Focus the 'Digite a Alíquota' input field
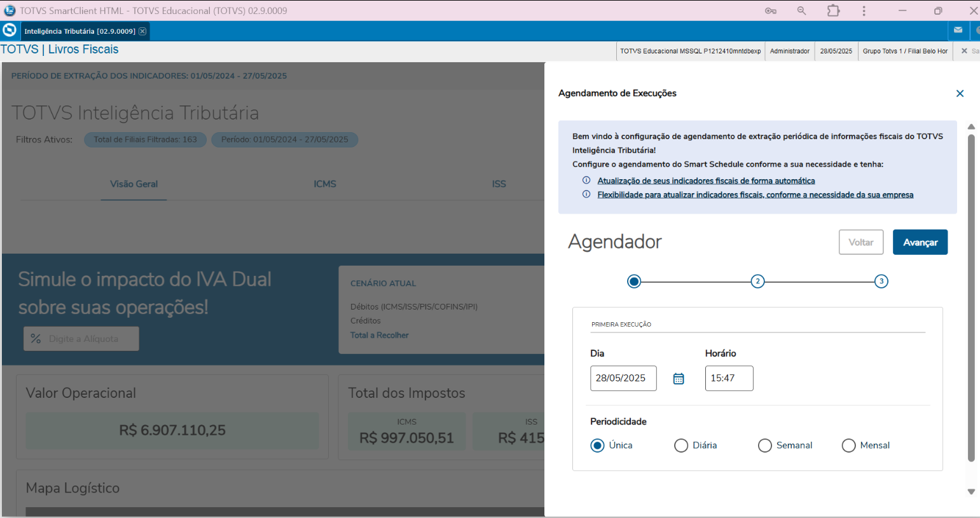 (81, 339)
